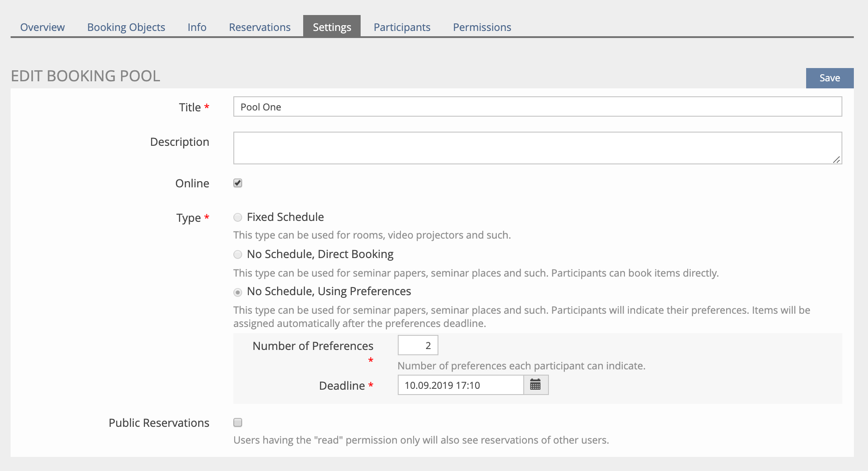Open the Booking Objects tab
868x471 pixels.
(x=126, y=27)
